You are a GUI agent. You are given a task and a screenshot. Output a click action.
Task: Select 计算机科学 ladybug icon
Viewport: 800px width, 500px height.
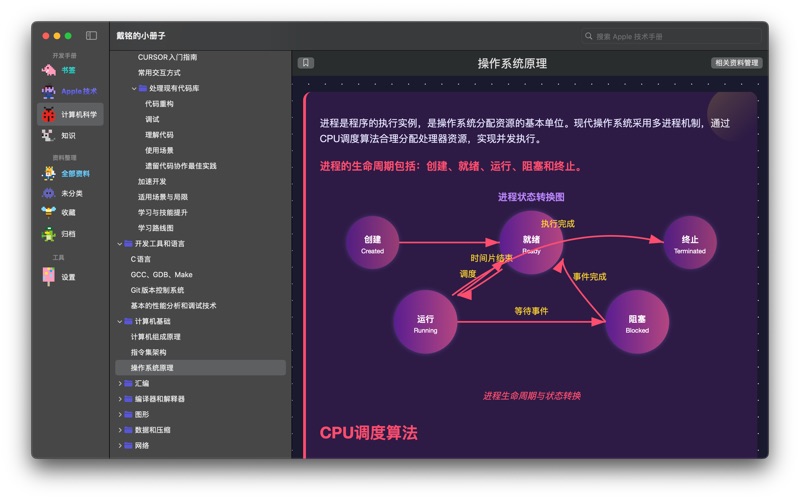point(48,114)
